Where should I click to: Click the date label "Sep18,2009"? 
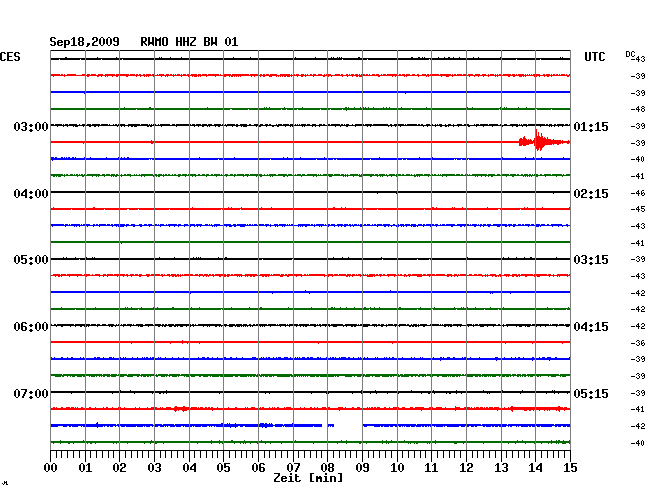pos(84,42)
